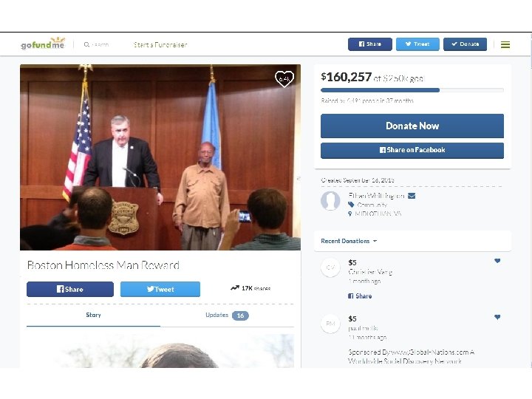Screen dimensions: 532x399
Task: Click the organizer profile avatar
Action: [x=330, y=200]
